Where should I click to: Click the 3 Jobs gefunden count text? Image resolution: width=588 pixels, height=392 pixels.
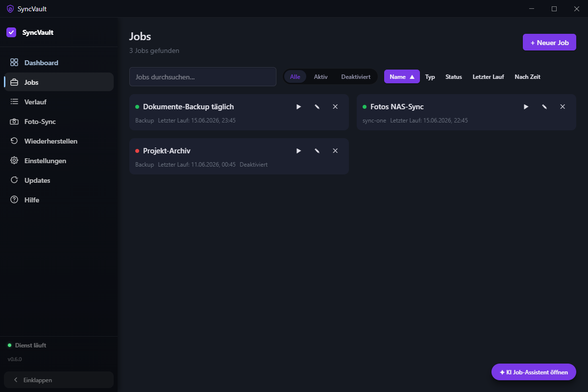[x=154, y=50]
